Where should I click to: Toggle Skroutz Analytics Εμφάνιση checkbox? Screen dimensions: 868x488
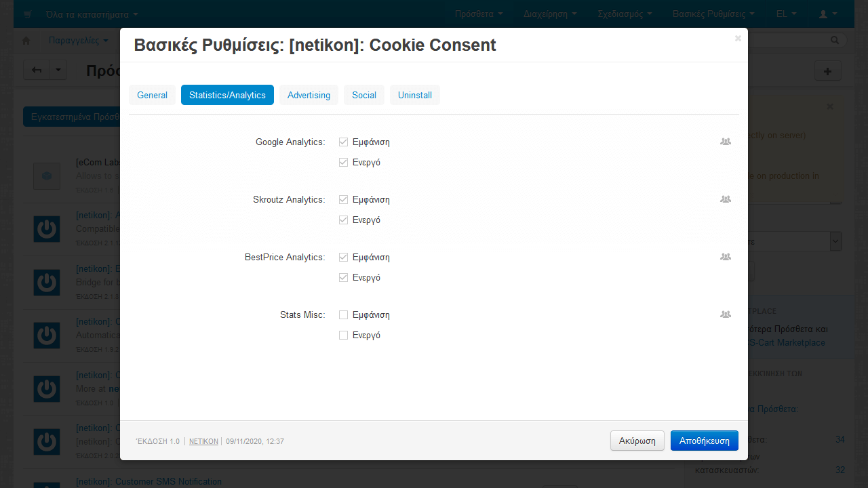[x=343, y=199]
